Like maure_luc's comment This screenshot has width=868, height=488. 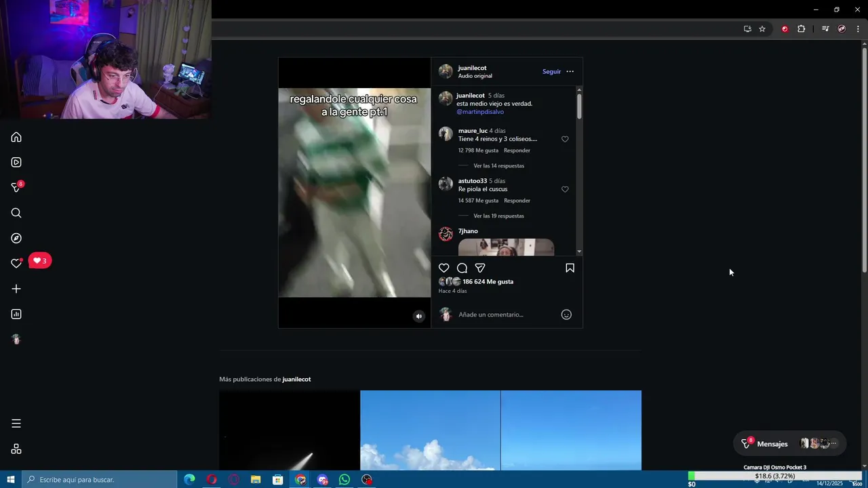coord(565,139)
